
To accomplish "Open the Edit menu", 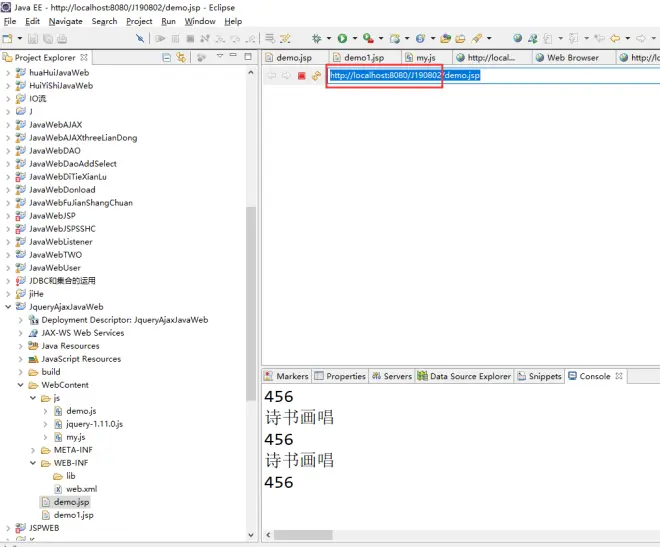I will (x=32, y=21).
